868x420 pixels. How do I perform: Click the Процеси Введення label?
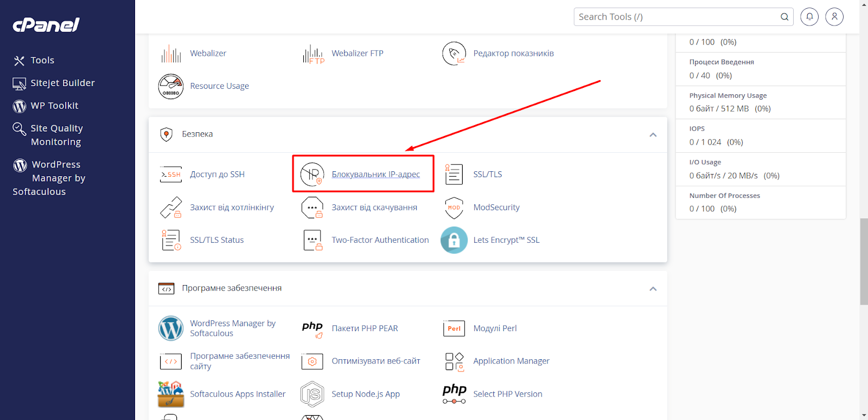coord(722,62)
